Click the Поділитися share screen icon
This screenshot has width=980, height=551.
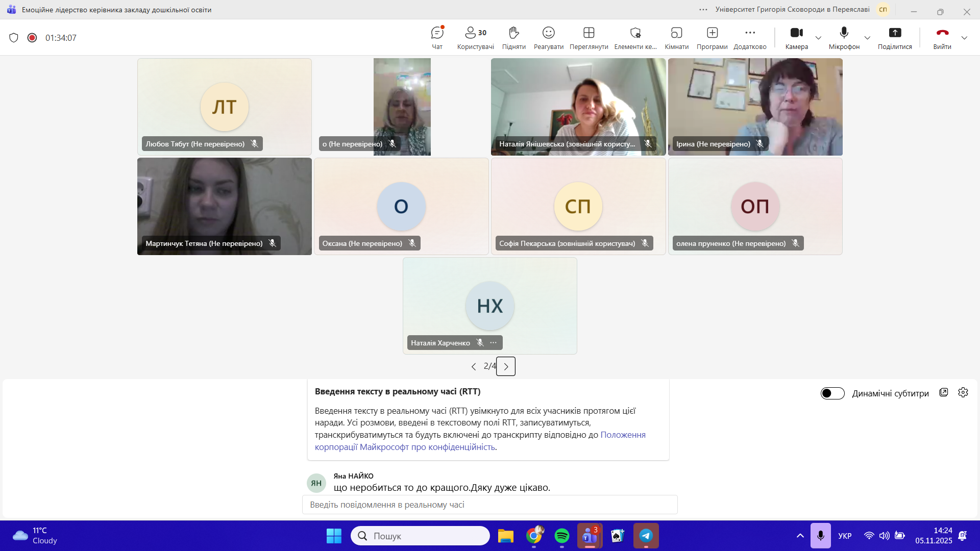pyautogui.click(x=894, y=37)
